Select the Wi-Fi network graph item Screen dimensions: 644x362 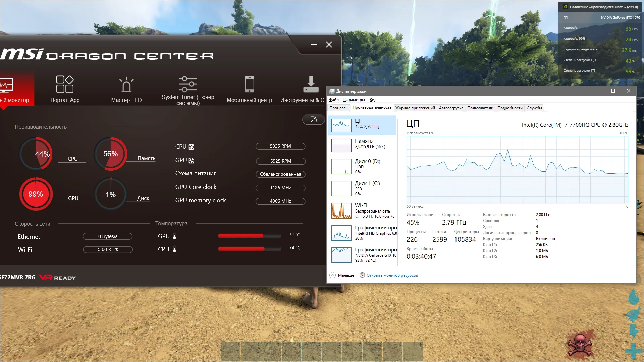tap(362, 211)
